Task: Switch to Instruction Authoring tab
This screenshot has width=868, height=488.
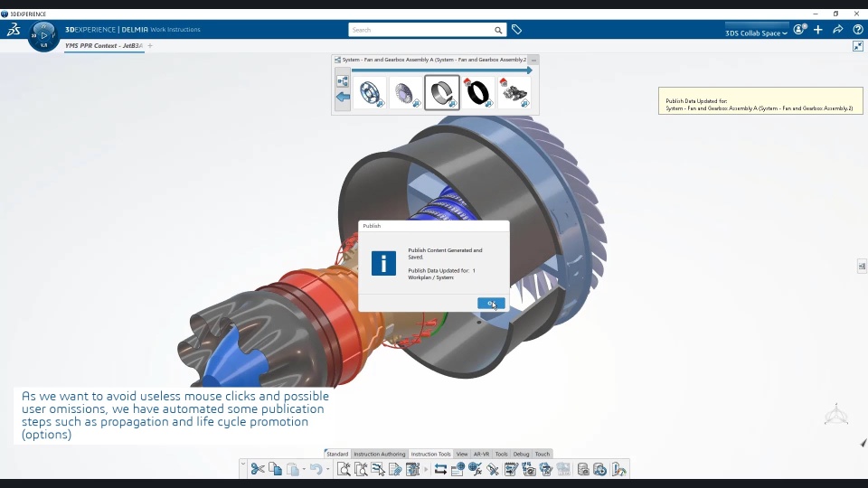Action: click(379, 454)
